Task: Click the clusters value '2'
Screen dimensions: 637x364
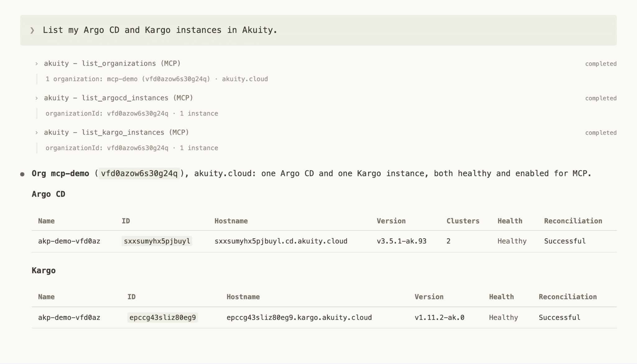Action: pos(449,241)
